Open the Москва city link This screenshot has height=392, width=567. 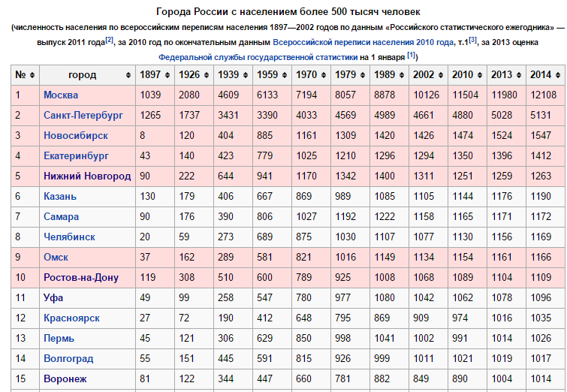tap(61, 95)
